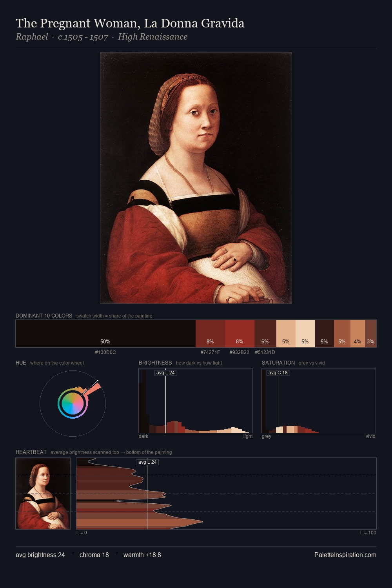The width and height of the screenshot is (392, 588).
Task: Click the hue color wheel chart
Action: point(73,403)
